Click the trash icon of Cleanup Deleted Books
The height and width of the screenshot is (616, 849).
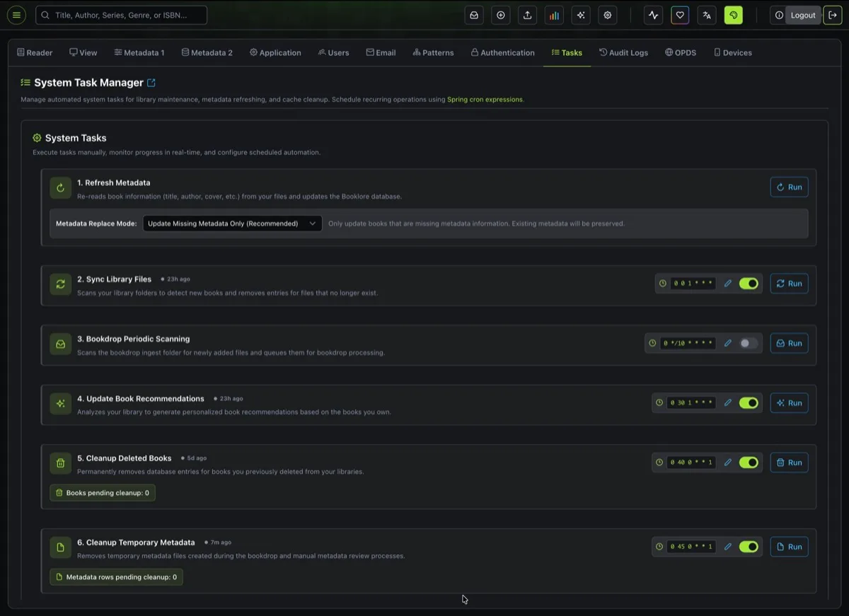coord(60,463)
